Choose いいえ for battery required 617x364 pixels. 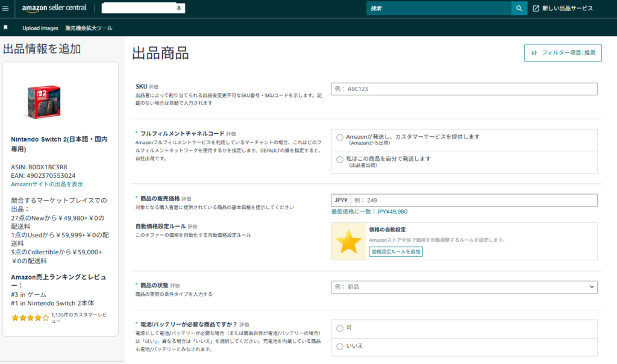[340, 346]
